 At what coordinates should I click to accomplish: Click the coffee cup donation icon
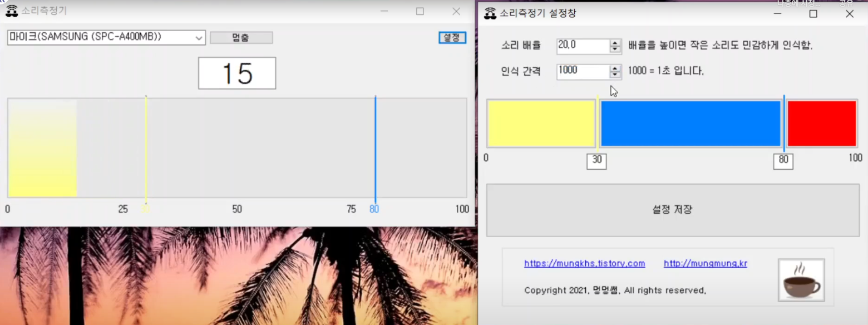(800, 280)
